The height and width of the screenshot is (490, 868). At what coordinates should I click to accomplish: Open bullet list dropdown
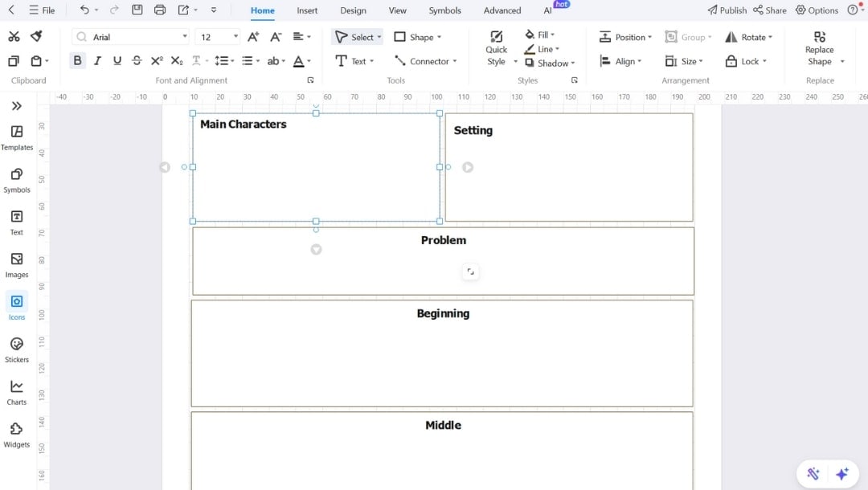[251, 61]
